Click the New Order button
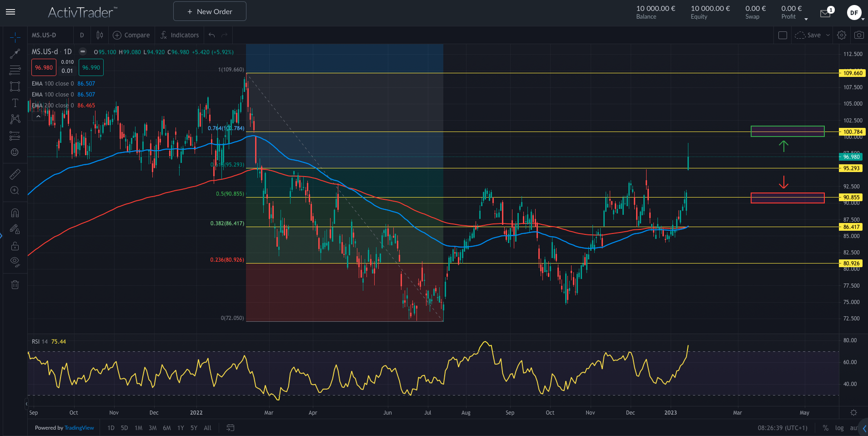868x436 pixels. (x=210, y=11)
